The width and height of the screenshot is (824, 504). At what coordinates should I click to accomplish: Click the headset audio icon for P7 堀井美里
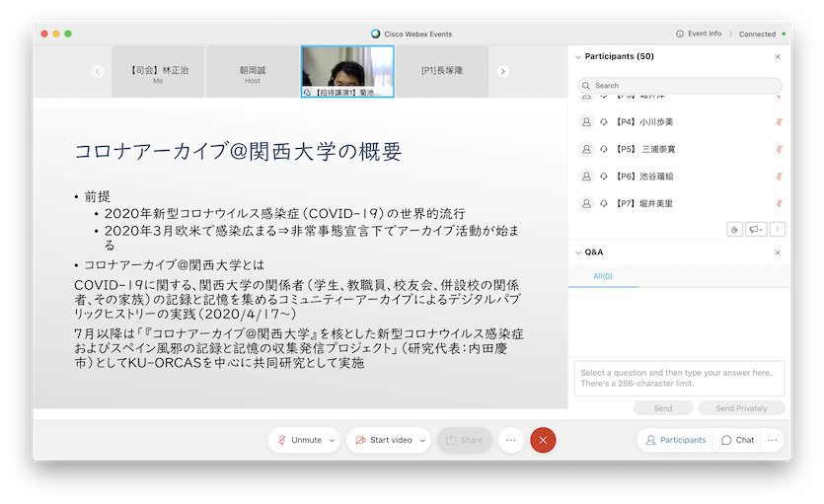click(x=603, y=203)
